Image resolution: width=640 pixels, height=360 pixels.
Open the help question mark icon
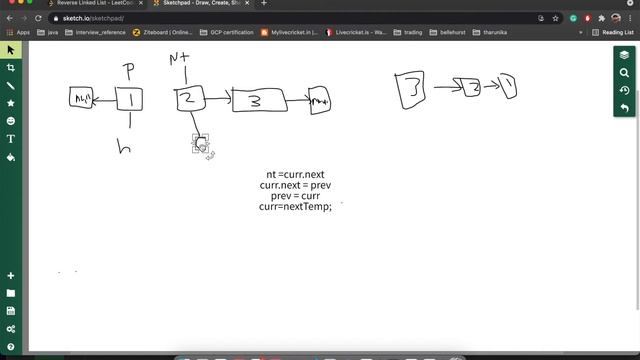click(x=11, y=347)
